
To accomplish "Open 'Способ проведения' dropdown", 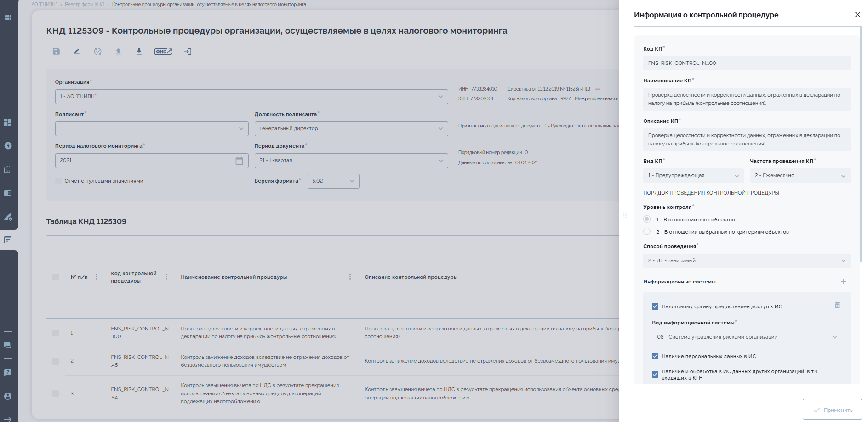I will tap(747, 261).
